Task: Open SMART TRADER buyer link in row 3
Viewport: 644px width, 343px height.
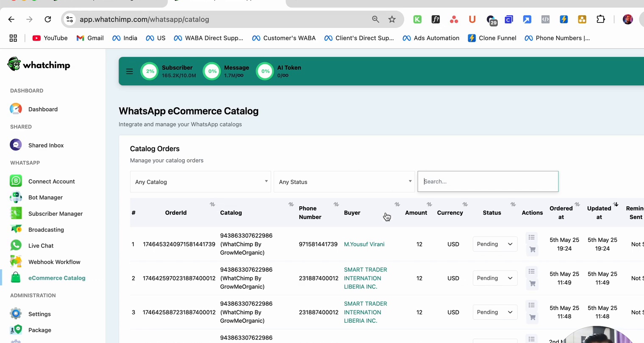Action: click(x=365, y=312)
